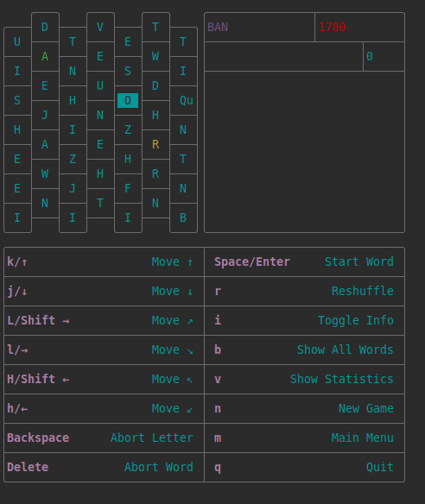Click the H/Shift ← key label
Screen dimensions: 425x504
point(38,379)
